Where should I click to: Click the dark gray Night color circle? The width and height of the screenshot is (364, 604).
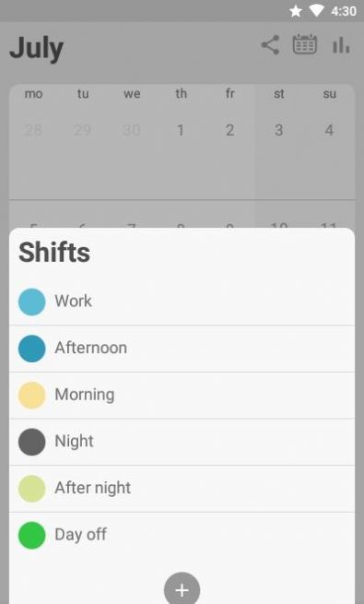(32, 442)
